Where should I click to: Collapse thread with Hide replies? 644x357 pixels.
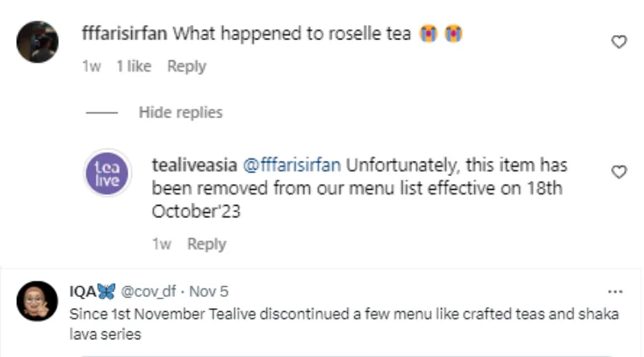coord(180,112)
